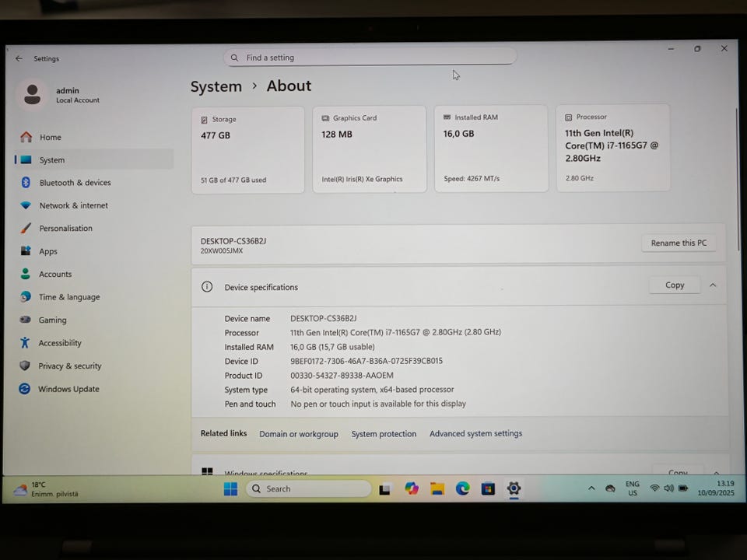The width and height of the screenshot is (747, 560).
Task: Open Wi-Fi network tray icon
Action: pos(654,488)
